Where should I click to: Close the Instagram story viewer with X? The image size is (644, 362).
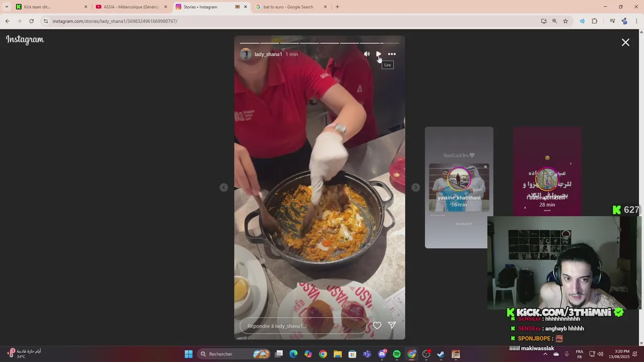[625, 43]
